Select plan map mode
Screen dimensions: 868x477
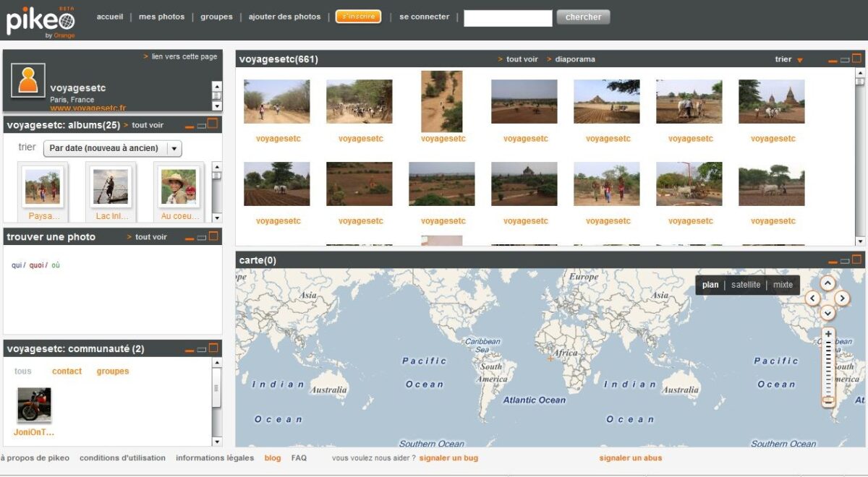(710, 285)
